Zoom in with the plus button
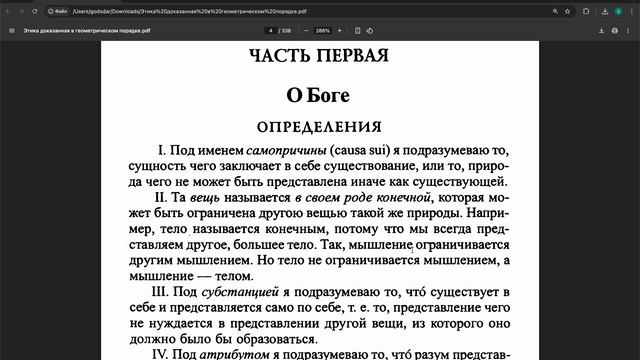The width and height of the screenshot is (640, 360). point(340,31)
